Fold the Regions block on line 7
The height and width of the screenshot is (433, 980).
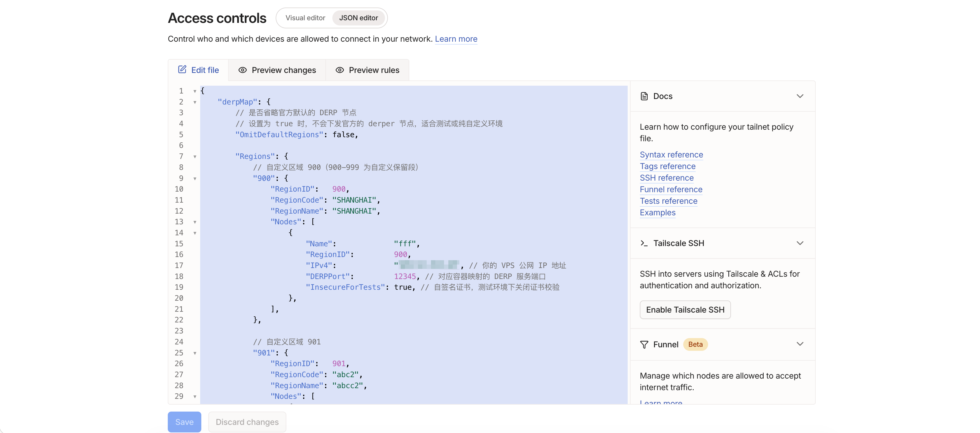[195, 157]
